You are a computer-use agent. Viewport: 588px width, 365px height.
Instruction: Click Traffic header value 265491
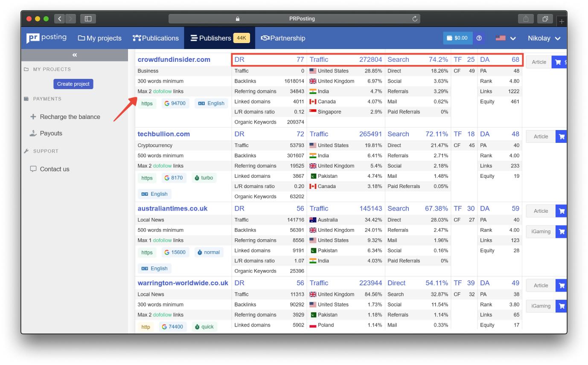pos(370,134)
